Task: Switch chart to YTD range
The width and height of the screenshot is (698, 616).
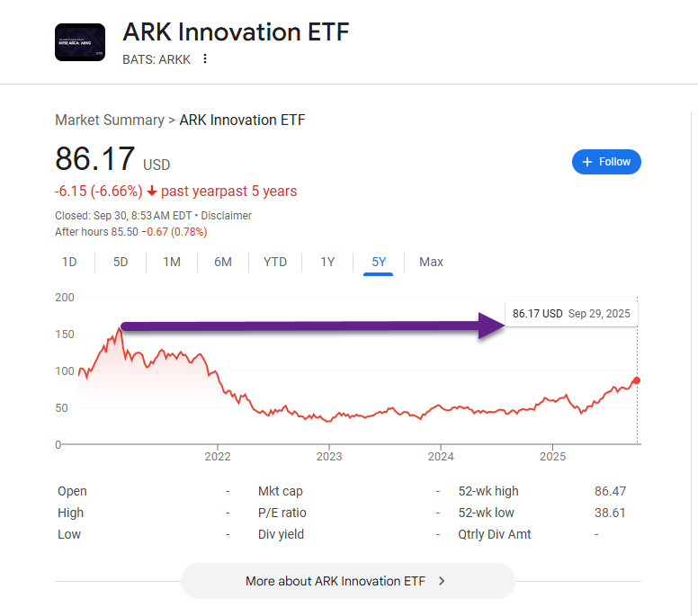Action: [275, 262]
